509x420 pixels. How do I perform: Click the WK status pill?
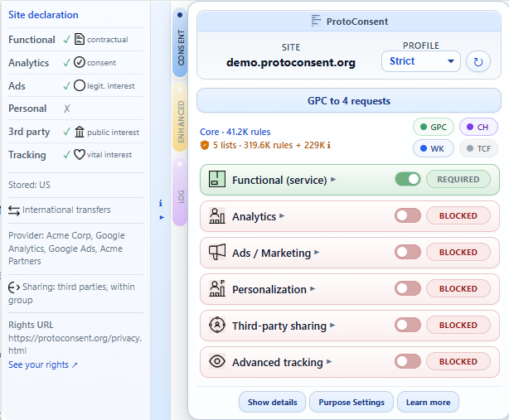tap(434, 148)
